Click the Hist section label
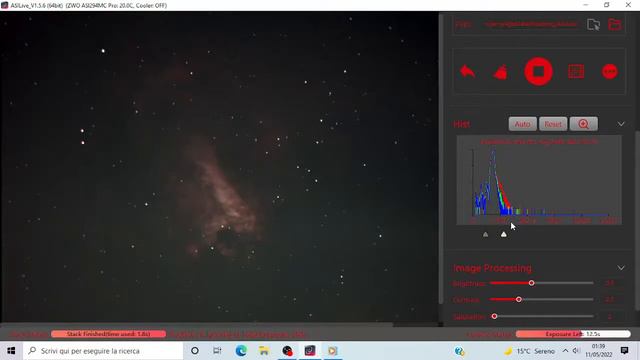 point(462,124)
